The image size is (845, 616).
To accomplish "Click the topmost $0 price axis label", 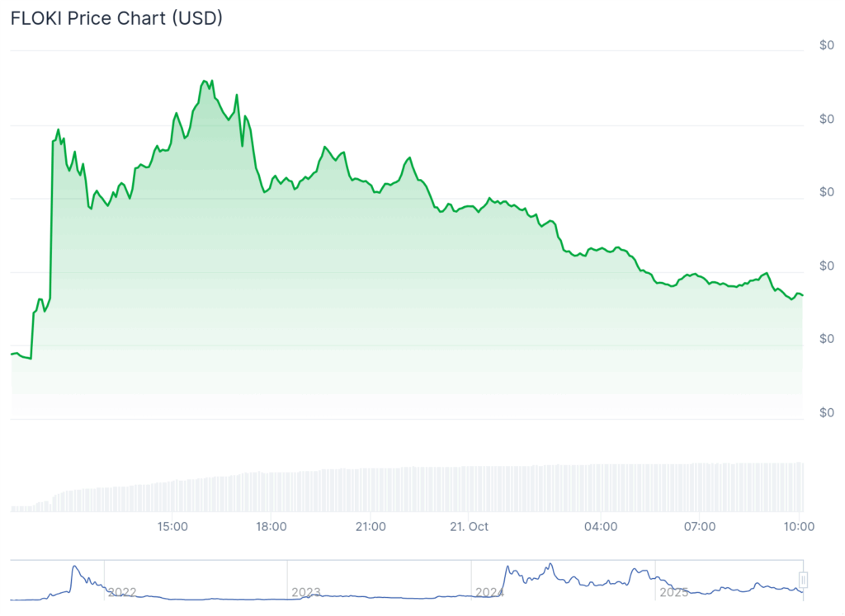I will (826, 46).
